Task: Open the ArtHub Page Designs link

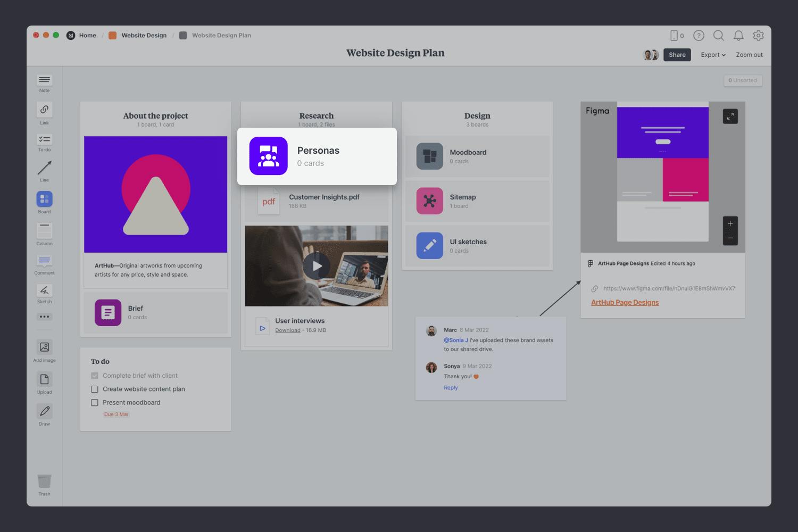Action: tap(625, 302)
